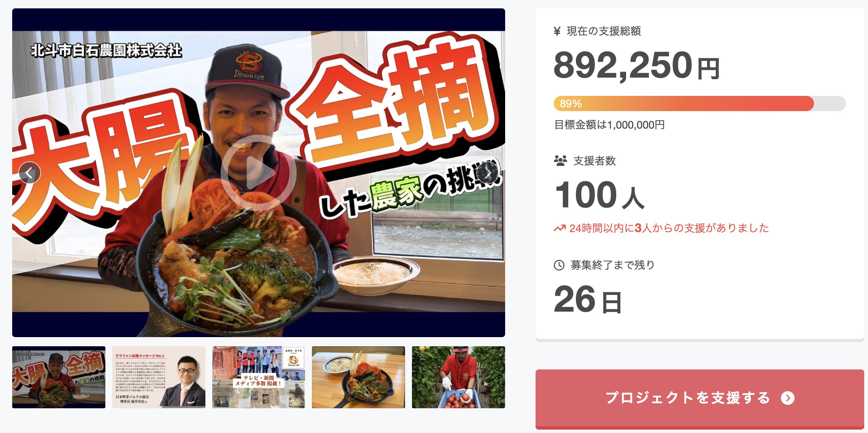Screen dimensions: 868x433
Task: Click the clock icon next to 募集終了まで残り
Action: click(559, 265)
